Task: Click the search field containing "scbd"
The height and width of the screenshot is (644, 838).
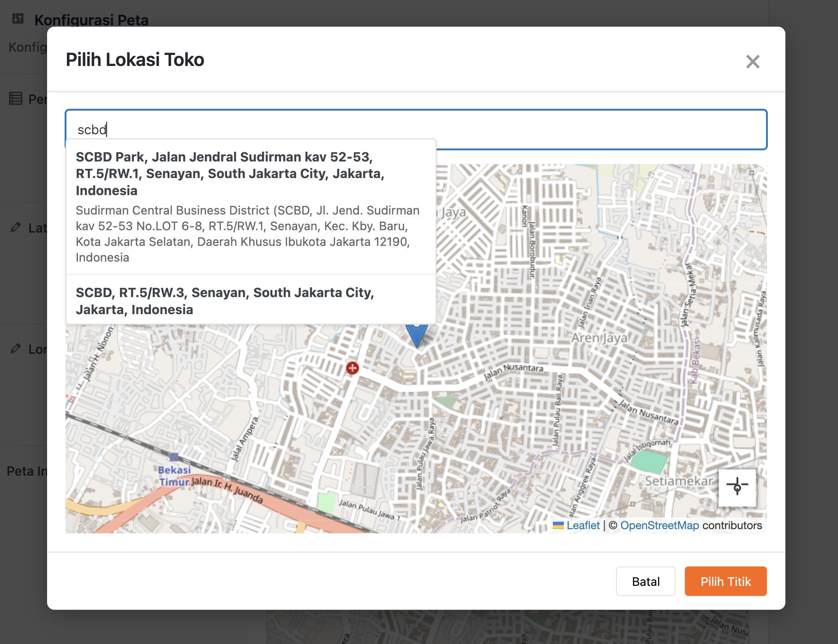Action: pos(415,130)
